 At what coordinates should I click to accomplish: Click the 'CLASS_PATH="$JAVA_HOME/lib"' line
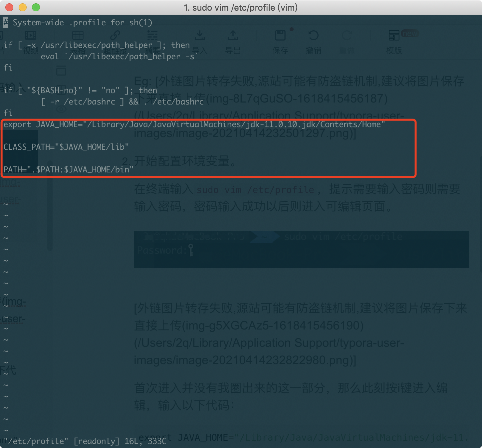click(x=66, y=147)
